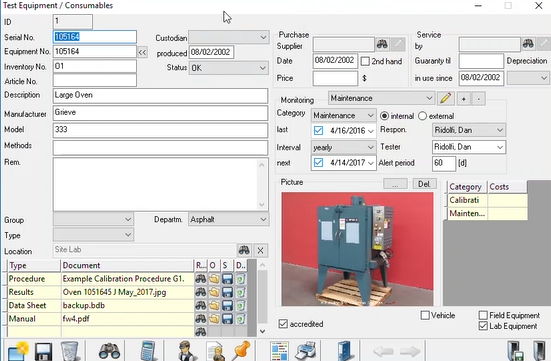
Task: Click folder open icon in the Results row
Action: (214, 292)
